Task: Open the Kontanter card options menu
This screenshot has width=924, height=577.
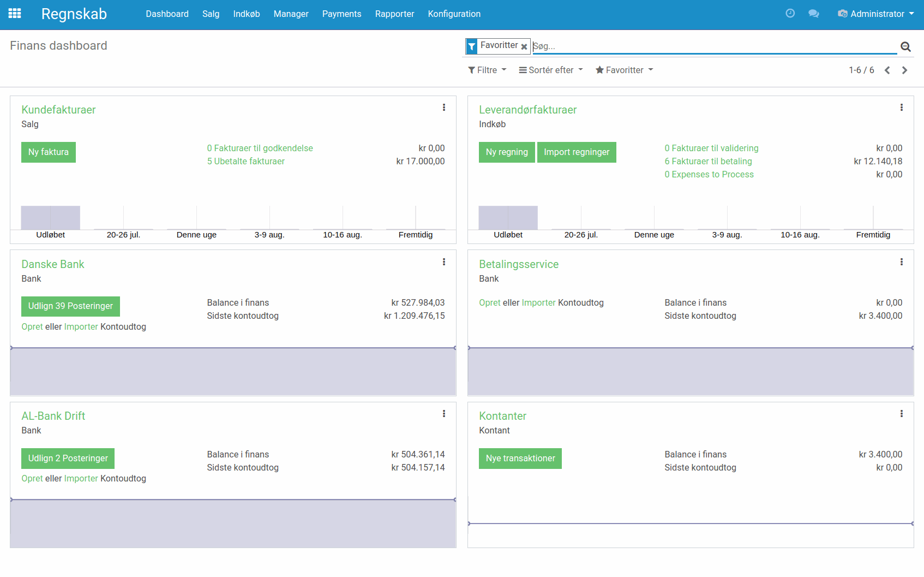Action: click(x=901, y=414)
